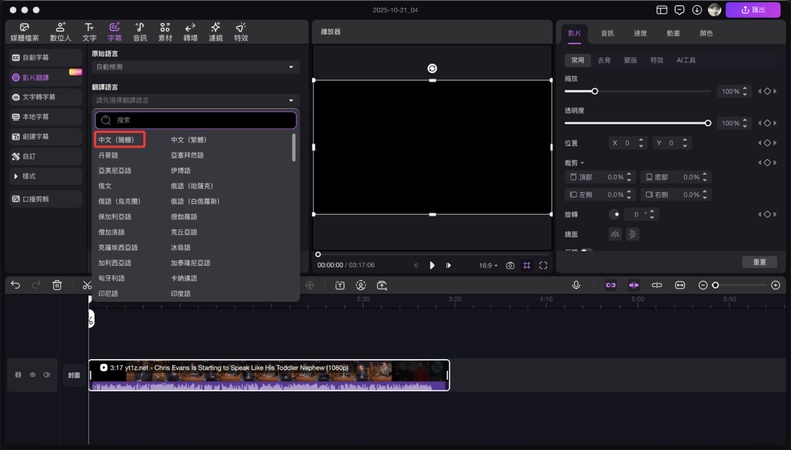Click the 重置 reset button

759,262
